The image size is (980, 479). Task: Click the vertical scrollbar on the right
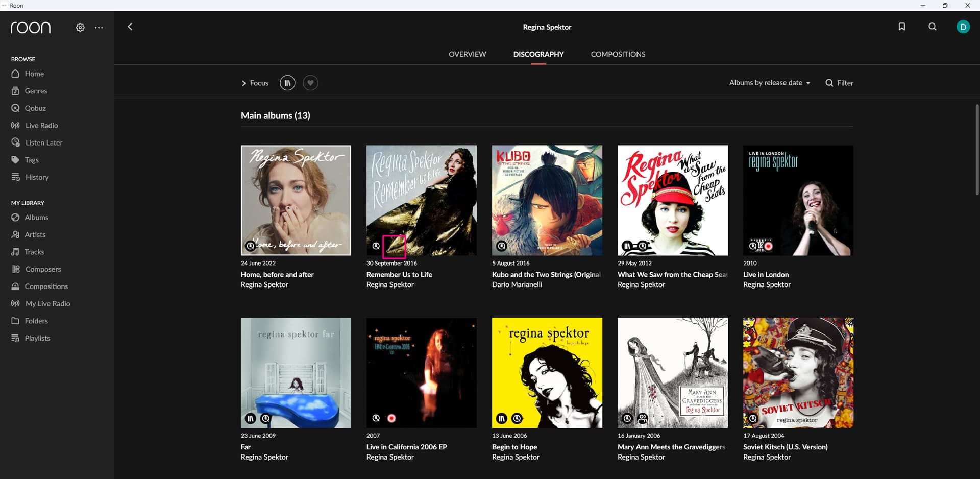[x=977, y=150]
